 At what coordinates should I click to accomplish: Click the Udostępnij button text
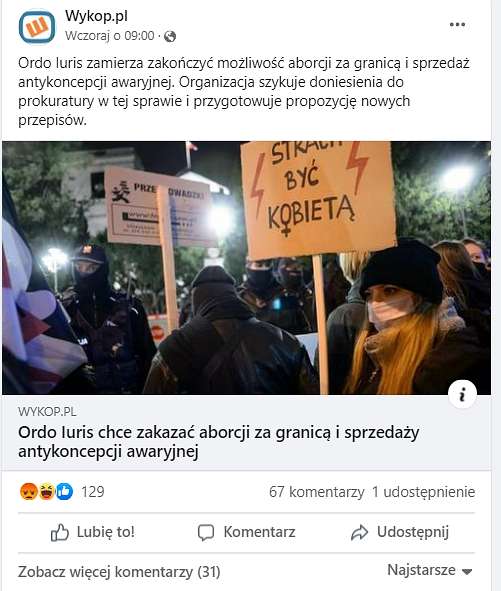413,532
